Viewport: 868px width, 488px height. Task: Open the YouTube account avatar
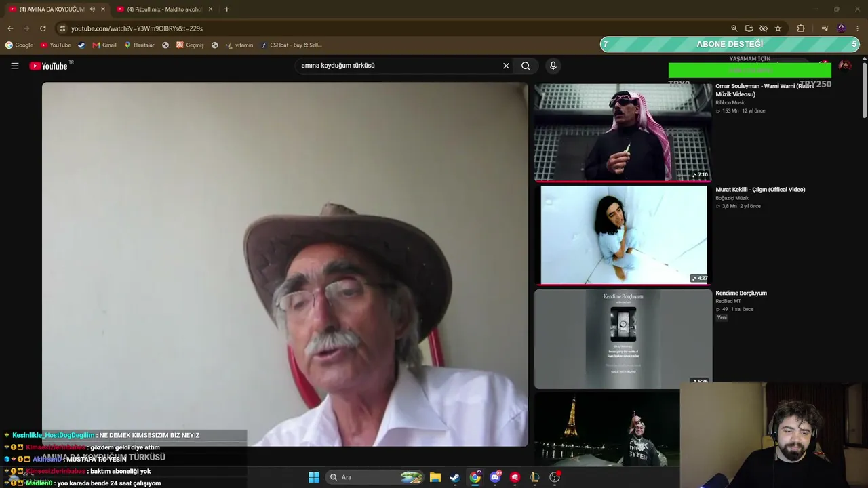(x=844, y=66)
